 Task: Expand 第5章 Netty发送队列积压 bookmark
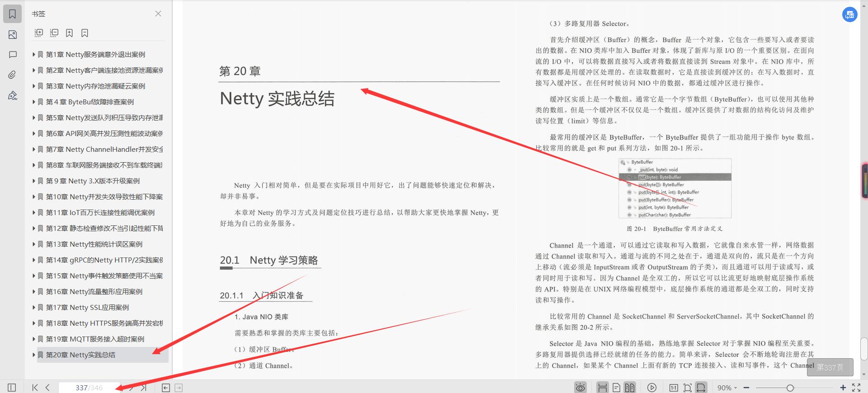tap(33, 117)
